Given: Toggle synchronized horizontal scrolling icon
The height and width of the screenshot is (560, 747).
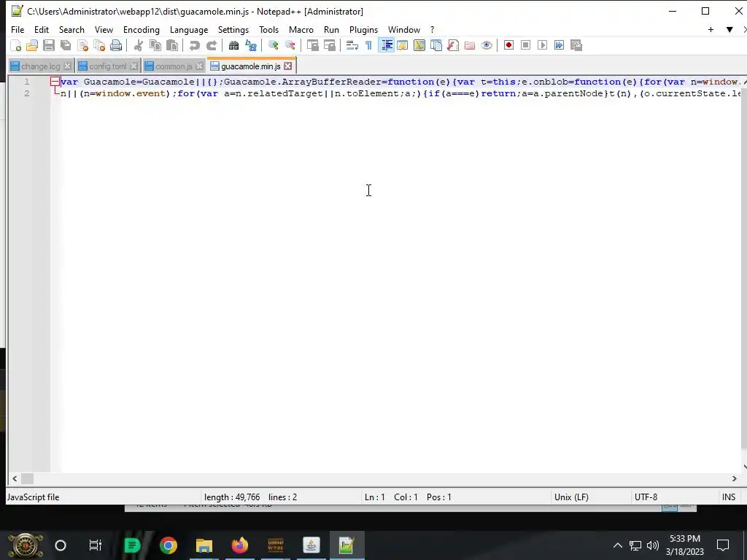Looking at the screenshot, I should 329,45.
